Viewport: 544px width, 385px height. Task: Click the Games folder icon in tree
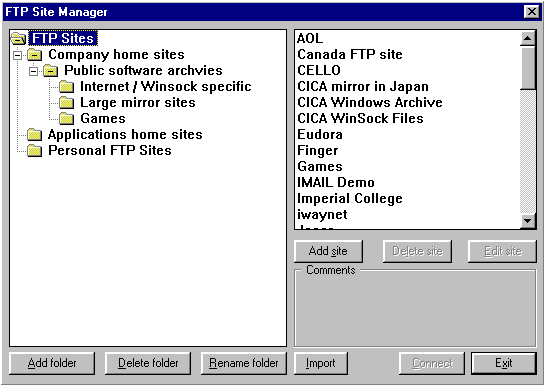pyautogui.click(x=67, y=119)
